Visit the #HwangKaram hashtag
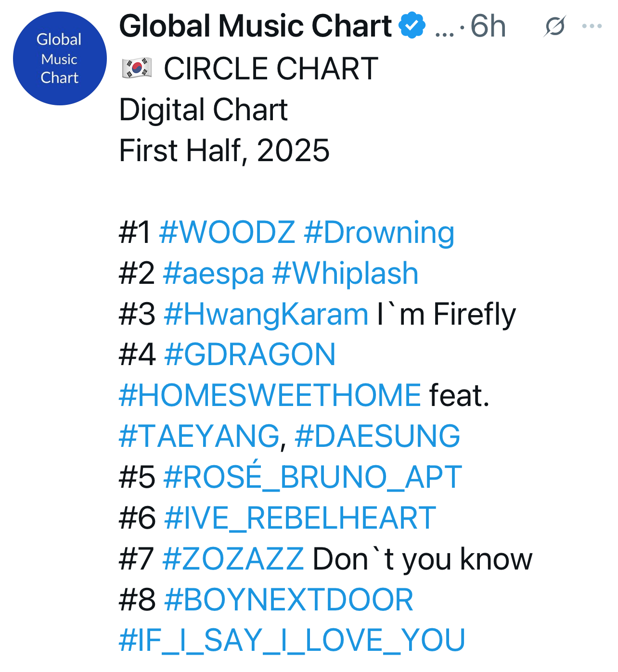 pos(266,315)
